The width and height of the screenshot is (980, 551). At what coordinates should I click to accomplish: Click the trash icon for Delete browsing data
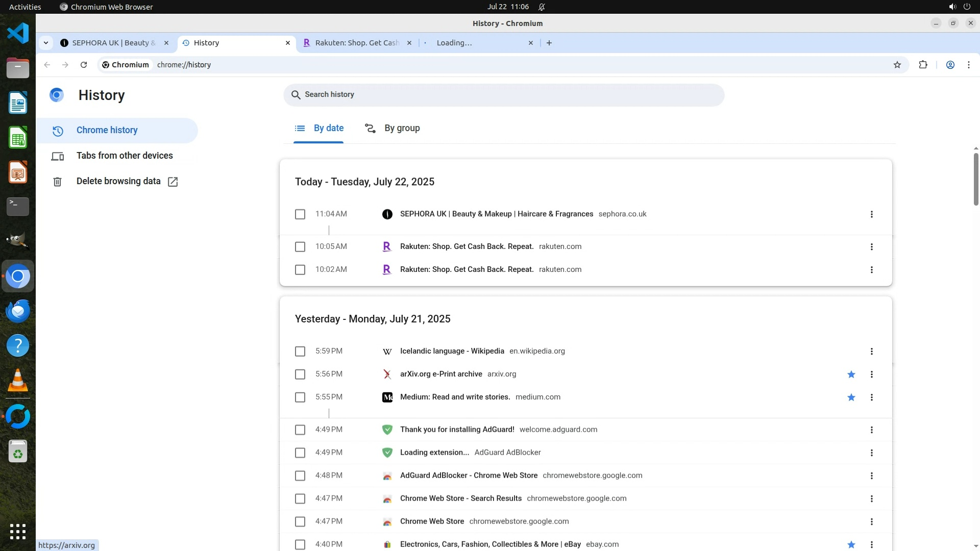(x=57, y=182)
